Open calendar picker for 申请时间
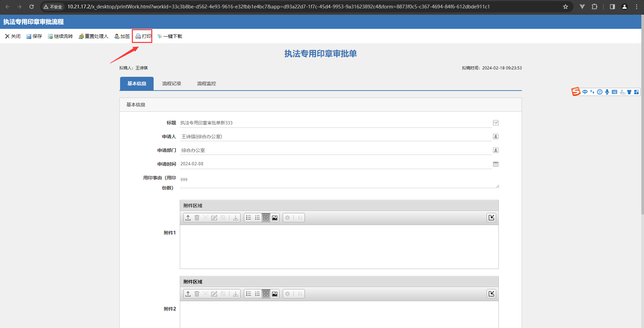This screenshot has width=644, height=328. (495, 164)
